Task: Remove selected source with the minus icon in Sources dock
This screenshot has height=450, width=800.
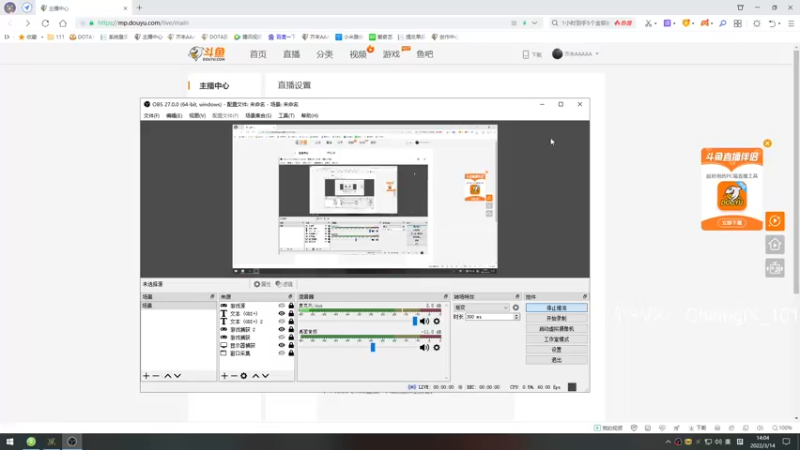Action: 234,376
